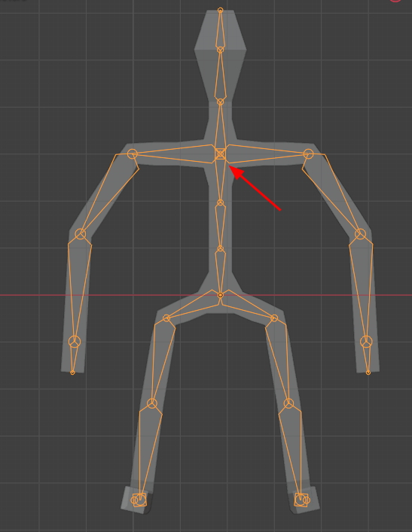Select the middle spine bone in the torso
This screenshot has height=532, width=412.
(221, 226)
